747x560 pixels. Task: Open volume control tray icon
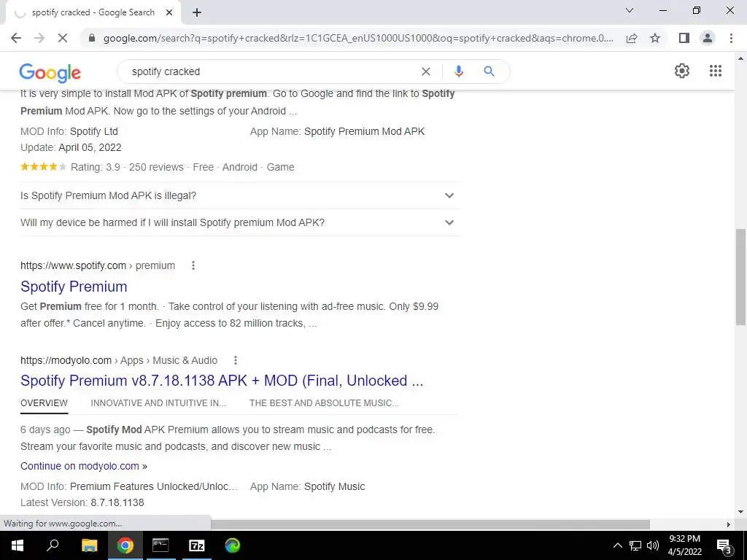(653, 545)
